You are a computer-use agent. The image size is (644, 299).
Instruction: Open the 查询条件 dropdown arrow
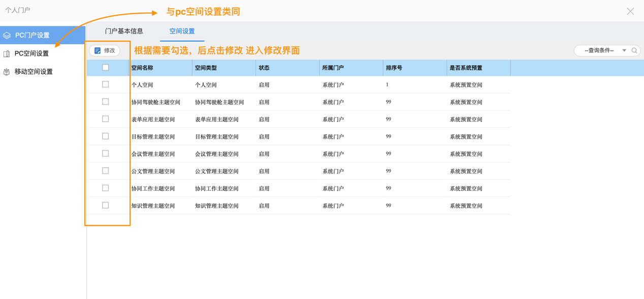tap(624, 50)
